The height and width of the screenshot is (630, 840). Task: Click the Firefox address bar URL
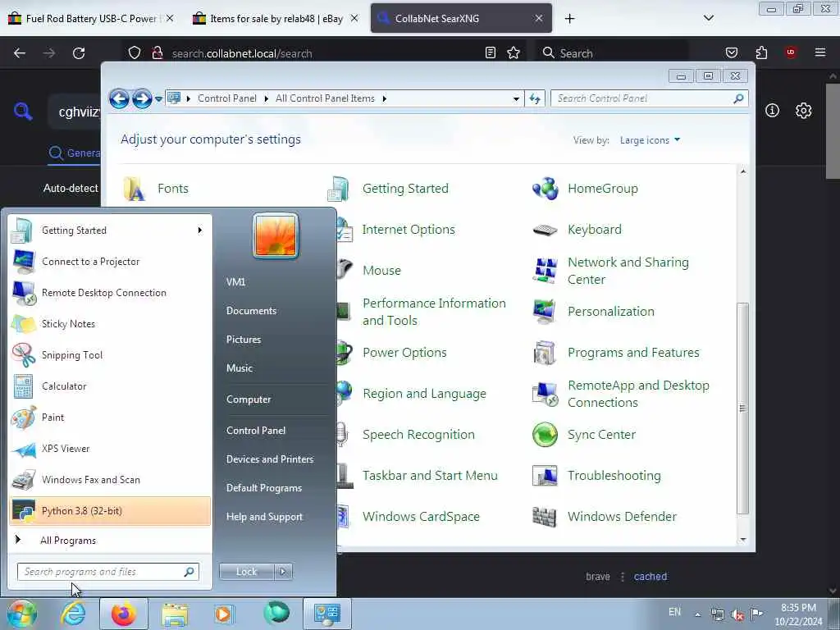242,53
